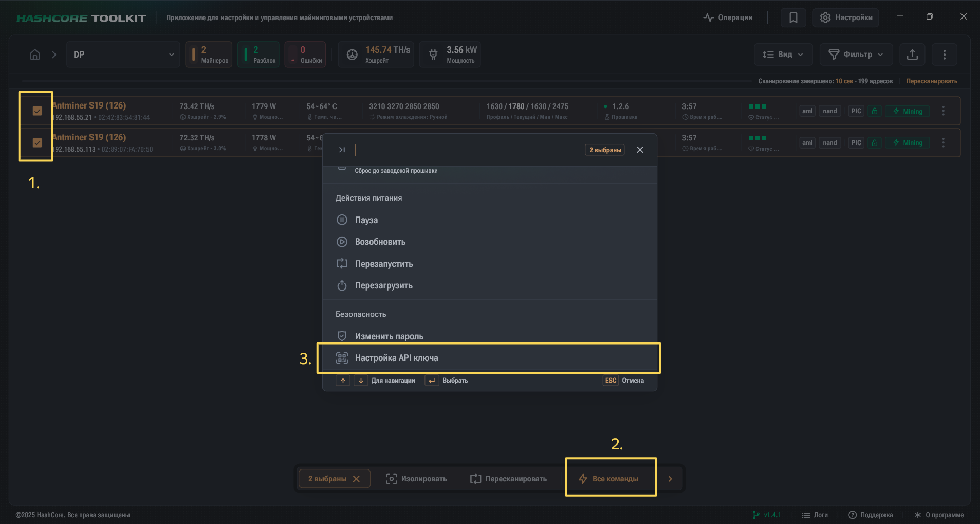Uncheck the second Antminer S19 row checkbox
980x524 pixels.
[x=36, y=142]
